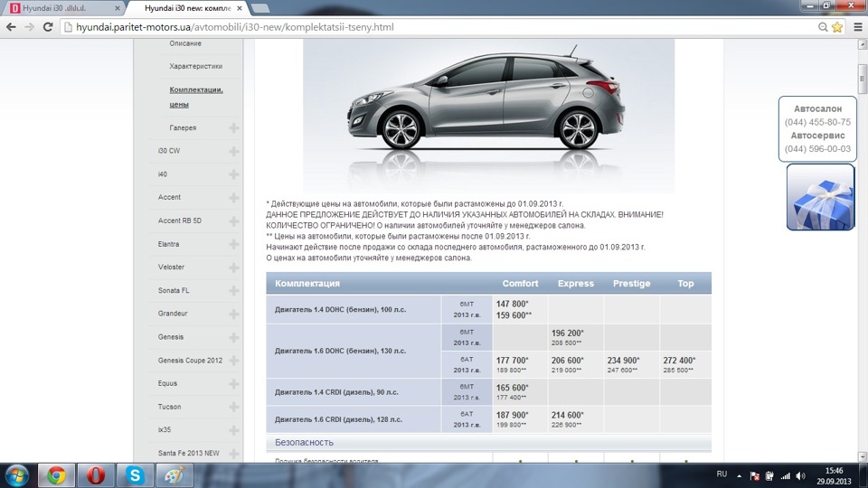
Task: Click the Prestige column header
Action: [632, 283]
